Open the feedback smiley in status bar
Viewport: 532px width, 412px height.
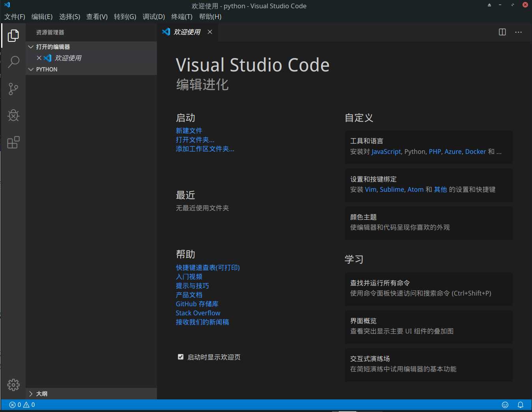coord(505,405)
